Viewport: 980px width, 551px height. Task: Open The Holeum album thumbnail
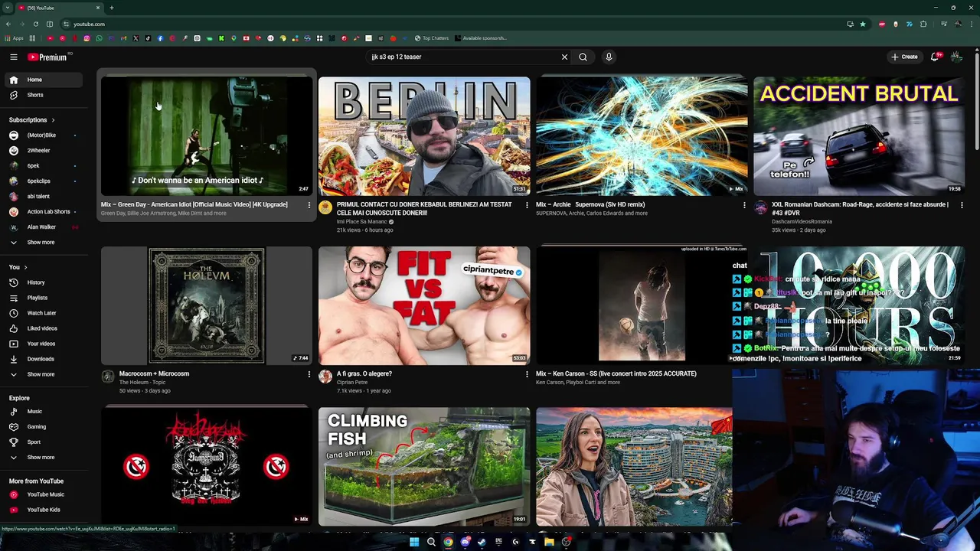click(206, 305)
